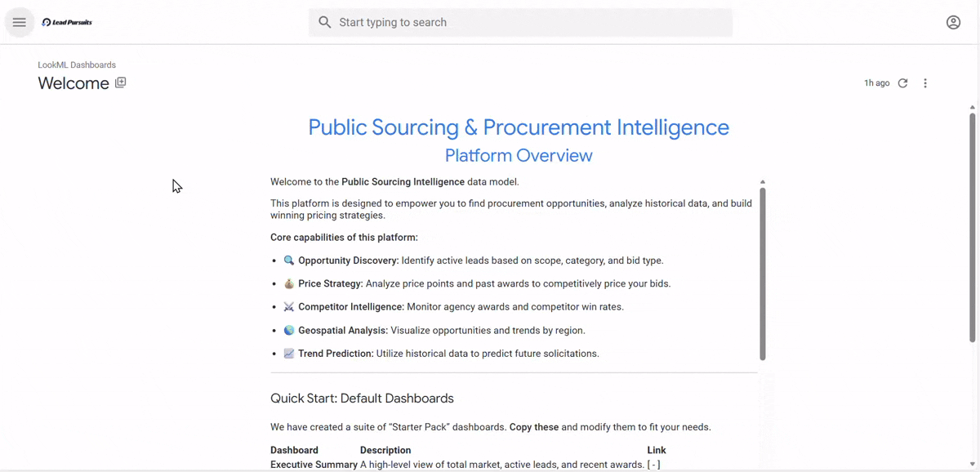Screen dimensions: 980x472
Task: Click the Executive Summary dashboard name
Action: point(314,465)
